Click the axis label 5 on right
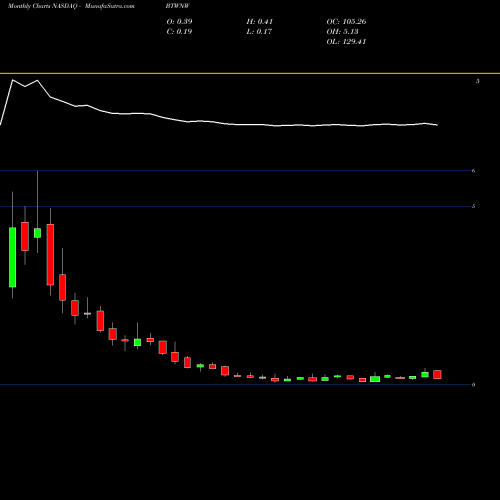500x500 pixels. (473, 206)
